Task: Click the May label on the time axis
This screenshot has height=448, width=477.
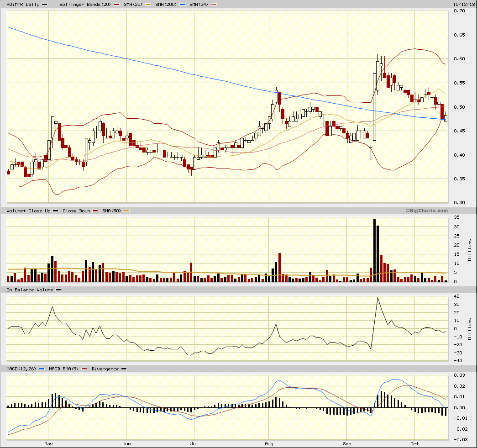Action: click(48, 443)
